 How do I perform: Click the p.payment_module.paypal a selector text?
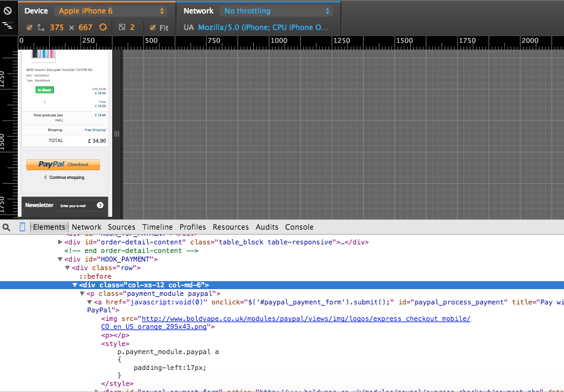click(168, 352)
